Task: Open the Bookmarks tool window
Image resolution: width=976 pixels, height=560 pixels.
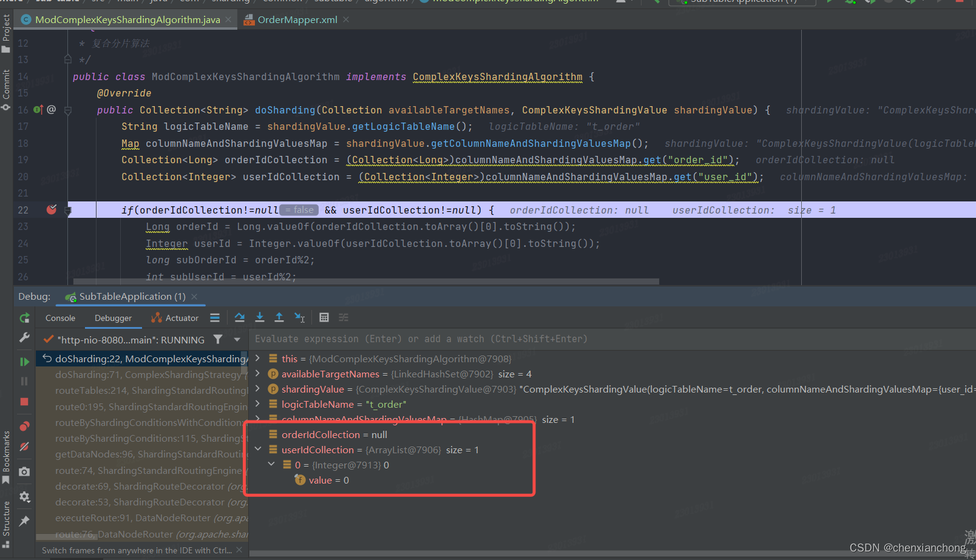Action: click(x=6, y=457)
